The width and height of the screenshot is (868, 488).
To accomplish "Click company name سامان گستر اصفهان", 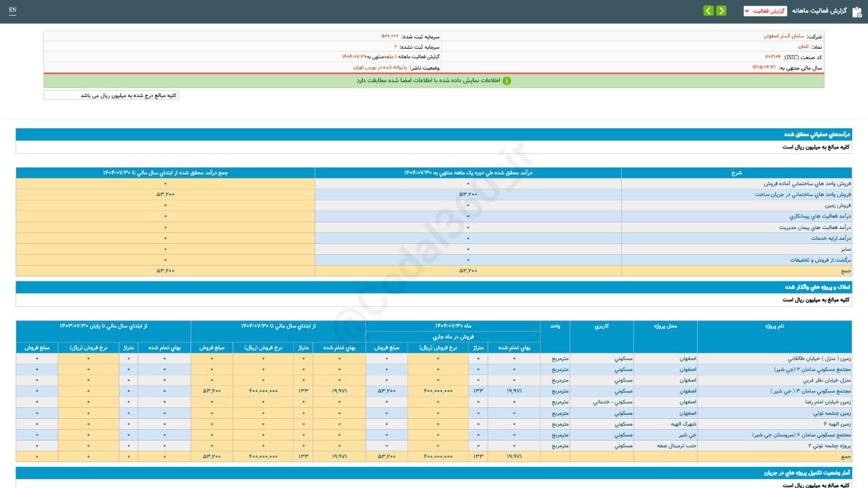I will (783, 35).
